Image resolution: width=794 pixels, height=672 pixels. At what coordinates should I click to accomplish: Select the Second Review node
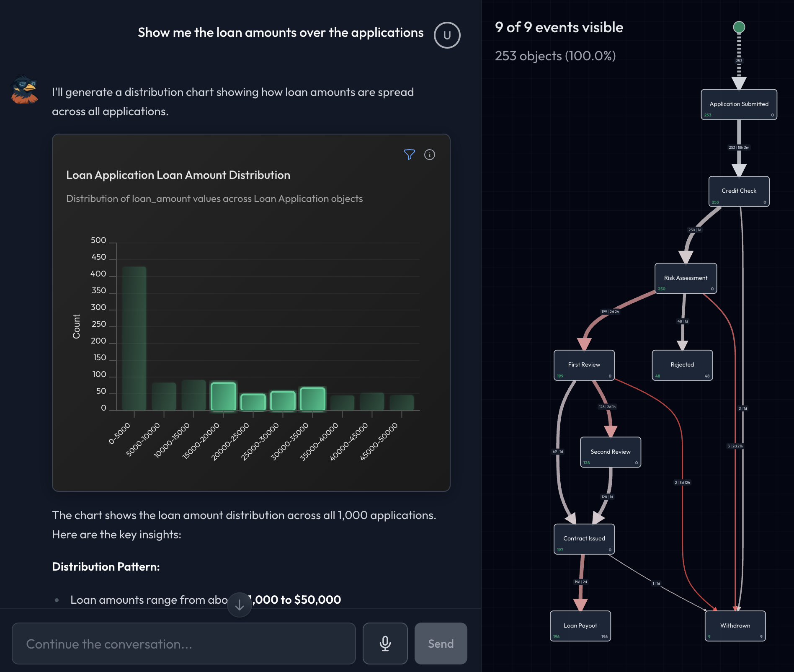610,452
